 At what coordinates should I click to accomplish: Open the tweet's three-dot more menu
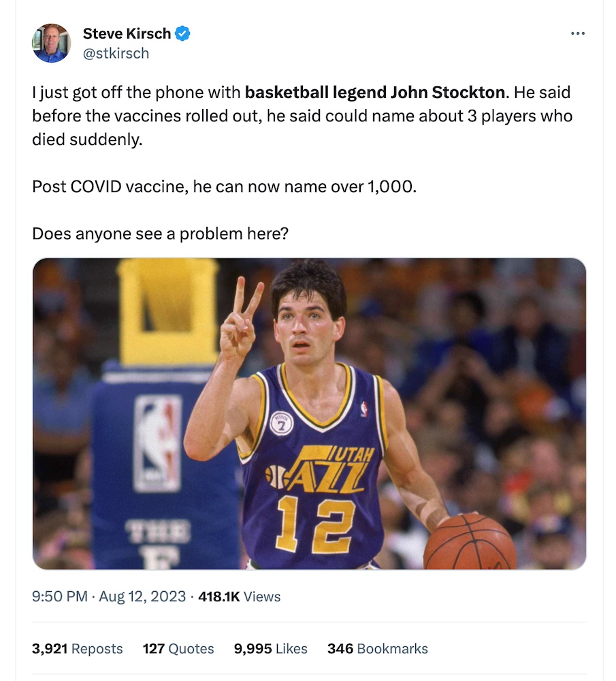pyautogui.click(x=578, y=33)
